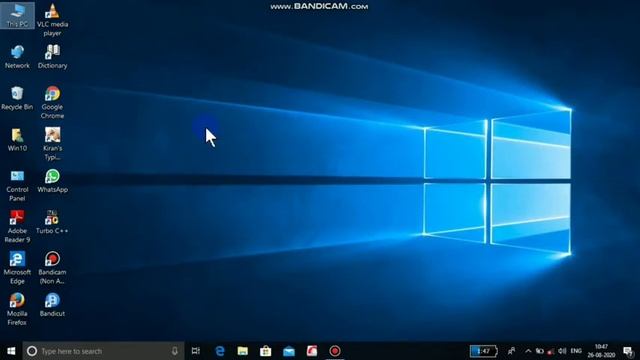This screenshot has width=640, height=360.
Task: Select the Recycle Bin icon
Action: 17,98
